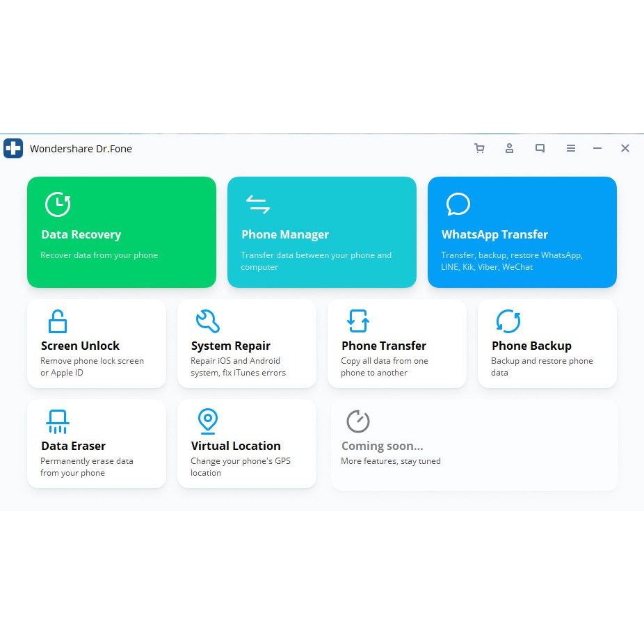This screenshot has width=644, height=644.
Task: Click the Phone Transfer icon
Action: 357,321
